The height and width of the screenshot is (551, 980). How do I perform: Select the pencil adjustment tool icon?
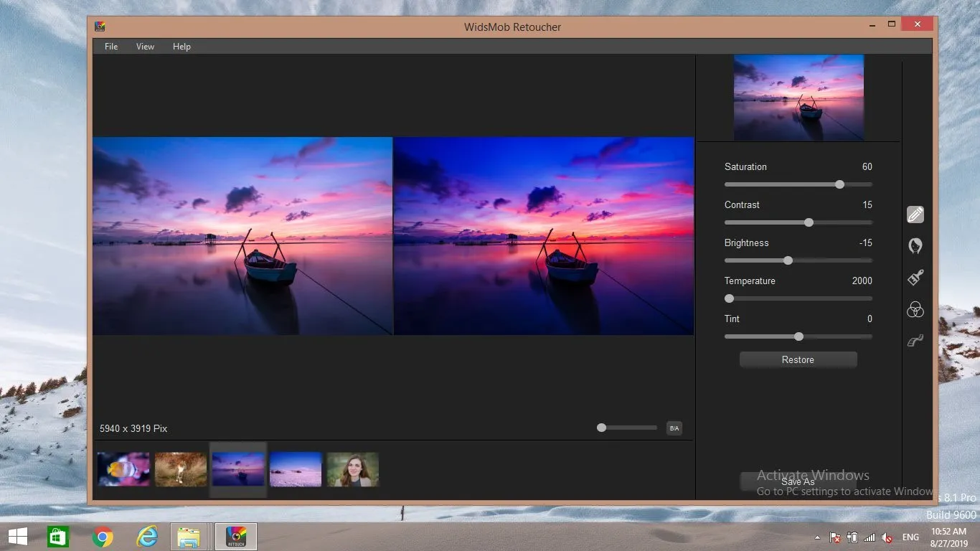tap(915, 215)
